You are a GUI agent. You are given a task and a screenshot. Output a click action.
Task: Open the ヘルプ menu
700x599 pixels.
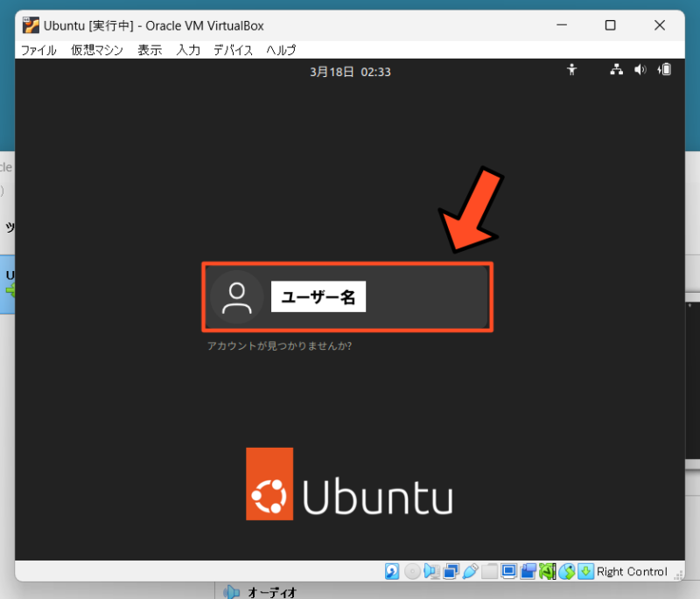pos(281,50)
